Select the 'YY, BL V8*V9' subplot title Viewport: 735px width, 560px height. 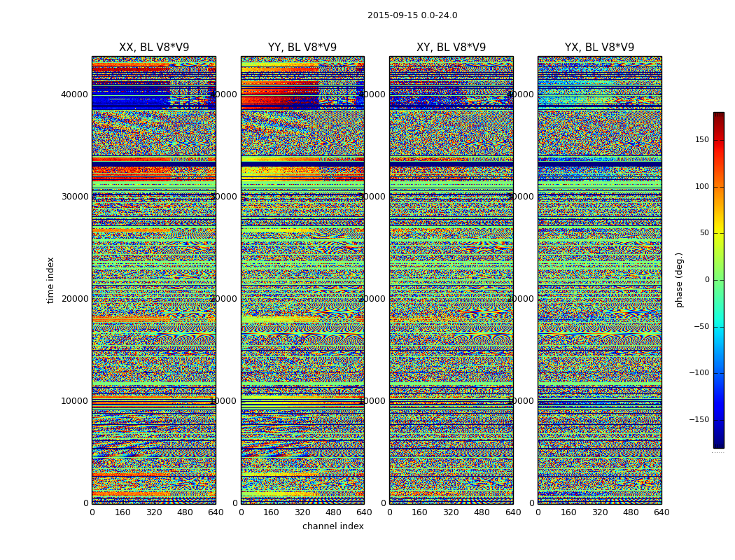point(302,48)
